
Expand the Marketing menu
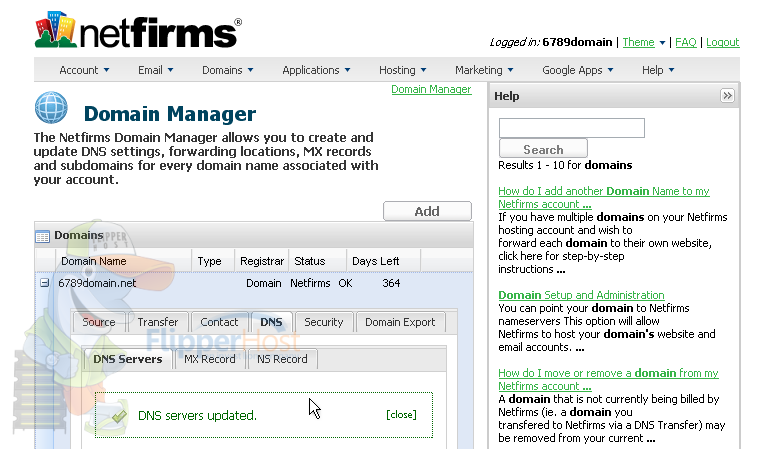(484, 70)
